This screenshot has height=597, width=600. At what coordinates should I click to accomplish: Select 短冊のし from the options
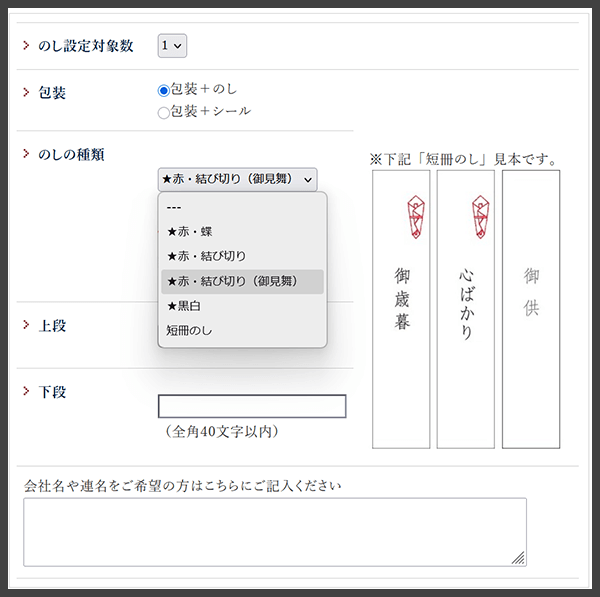pyautogui.click(x=190, y=330)
